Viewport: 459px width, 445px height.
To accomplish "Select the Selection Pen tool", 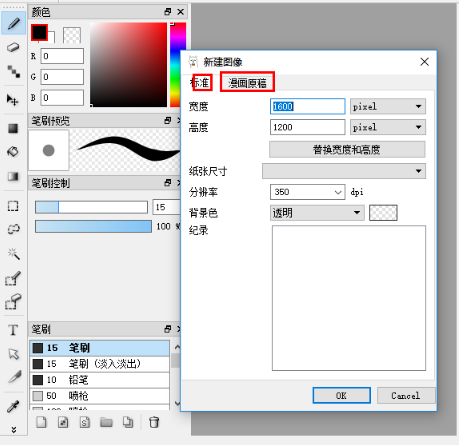I will click(x=13, y=278).
